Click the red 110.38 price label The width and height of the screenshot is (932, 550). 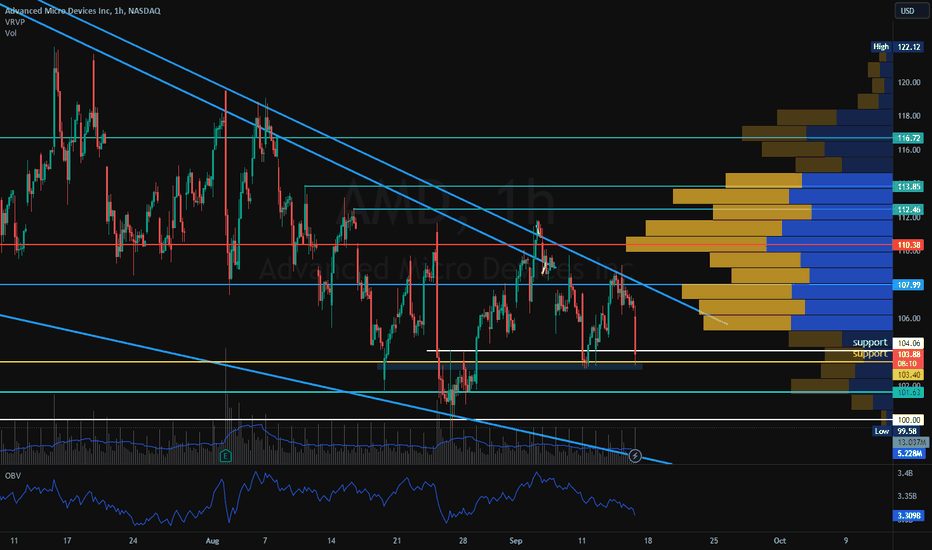click(909, 245)
